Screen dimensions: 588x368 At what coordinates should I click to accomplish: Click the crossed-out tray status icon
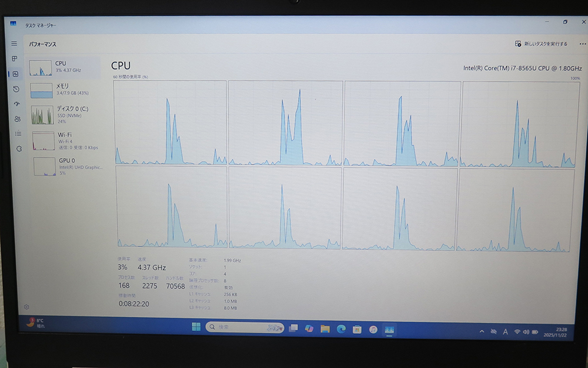[x=494, y=332]
